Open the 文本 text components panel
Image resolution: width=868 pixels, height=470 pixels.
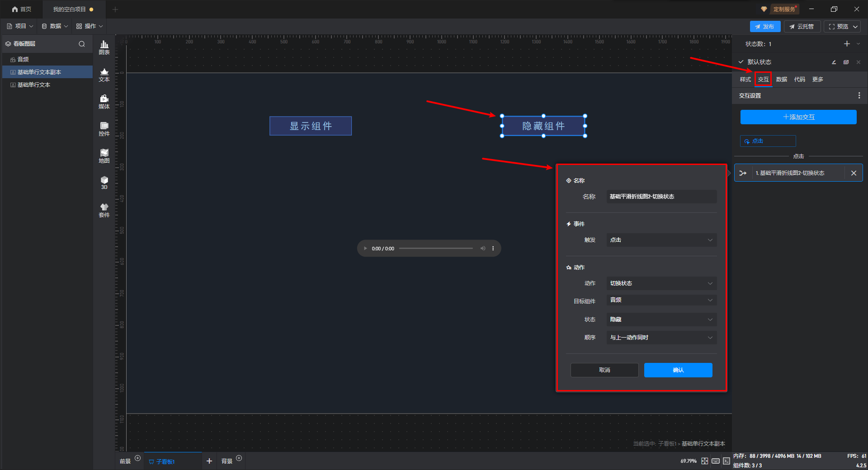coord(104,75)
